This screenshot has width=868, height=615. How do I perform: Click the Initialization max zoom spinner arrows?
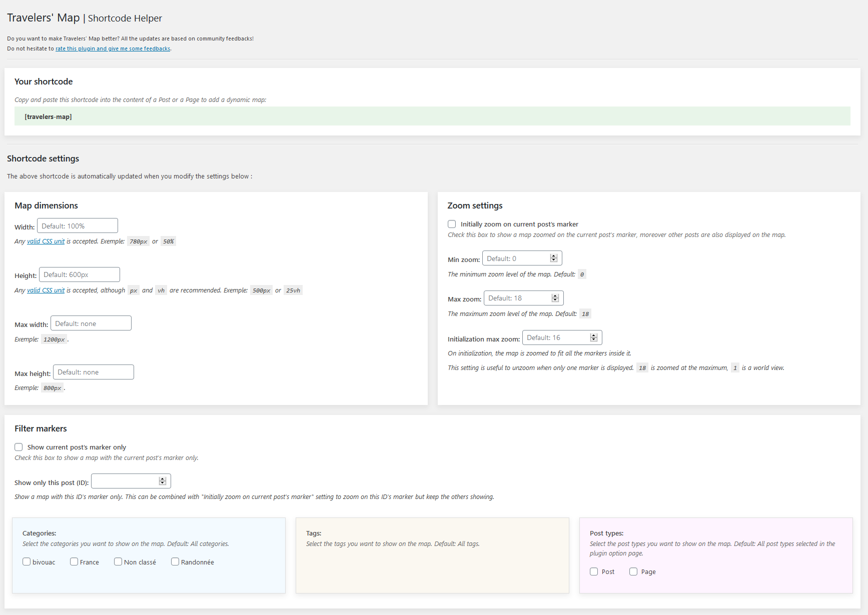pos(594,337)
